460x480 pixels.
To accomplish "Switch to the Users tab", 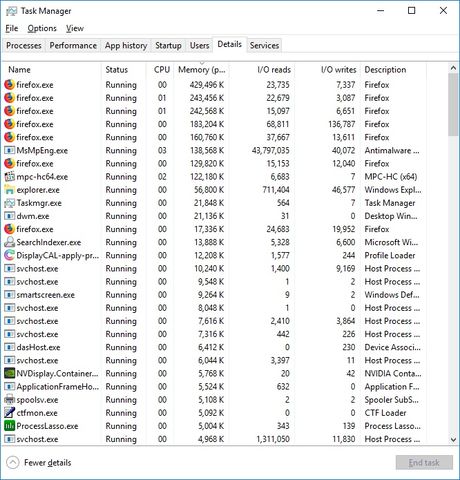I will click(x=199, y=45).
